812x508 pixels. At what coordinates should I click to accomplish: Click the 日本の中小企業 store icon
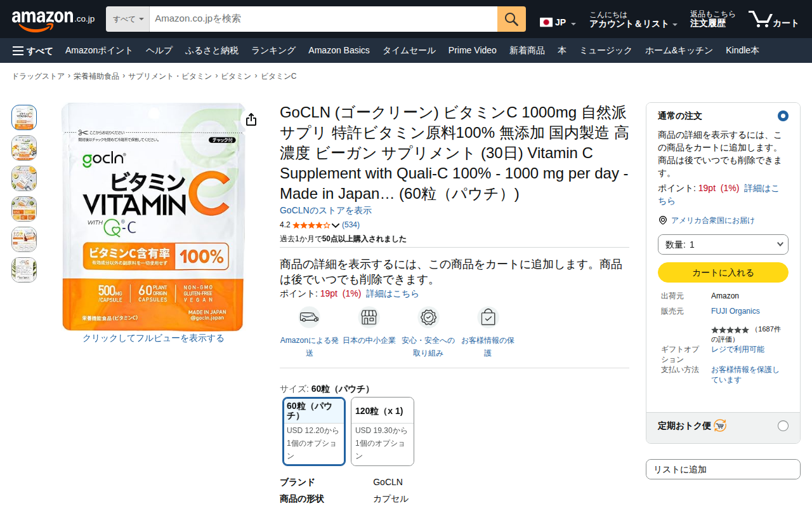click(369, 317)
